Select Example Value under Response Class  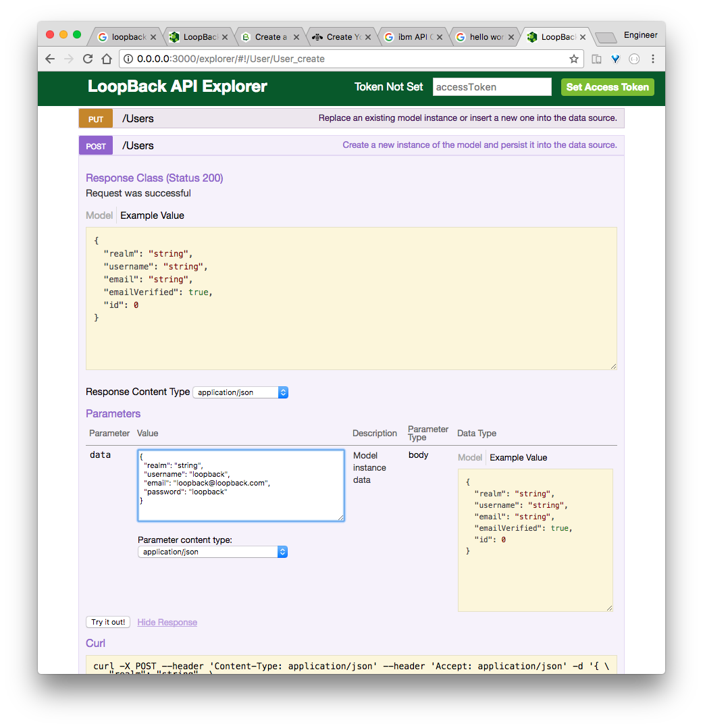[x=153, y=215]
